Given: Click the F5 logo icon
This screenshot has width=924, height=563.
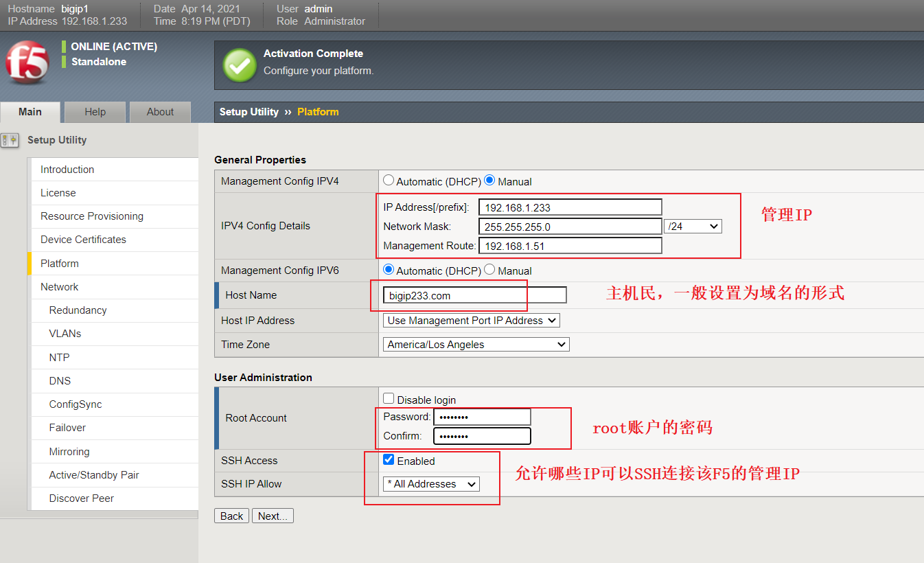Looking at the screenshot, I should click(x=26, y=63).
